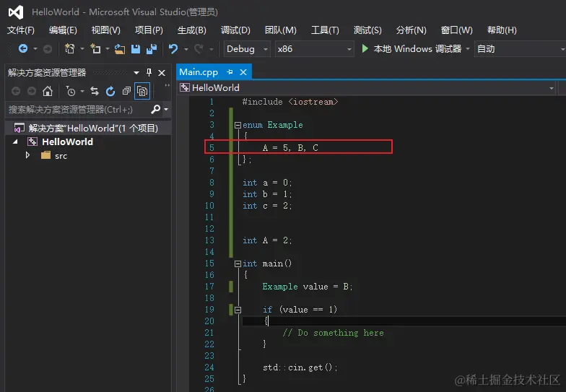Toggle the Show All Files icon
The height and width of the screenshot is (392, 566).
click(142, 91)
